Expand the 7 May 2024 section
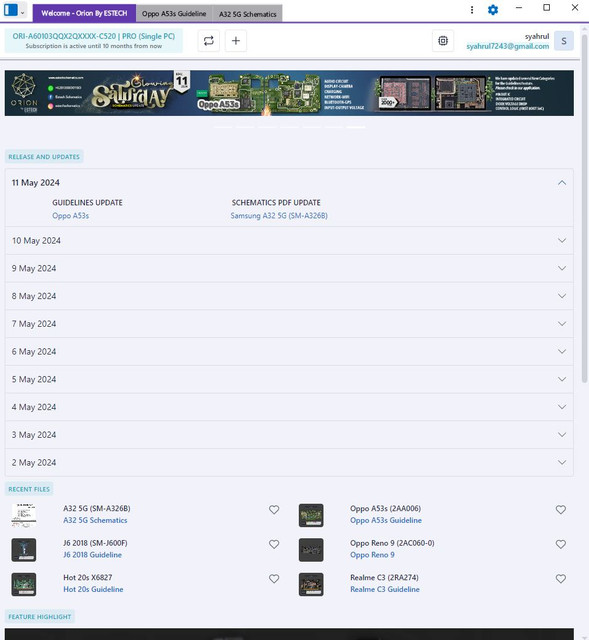 tap(289, 324)
